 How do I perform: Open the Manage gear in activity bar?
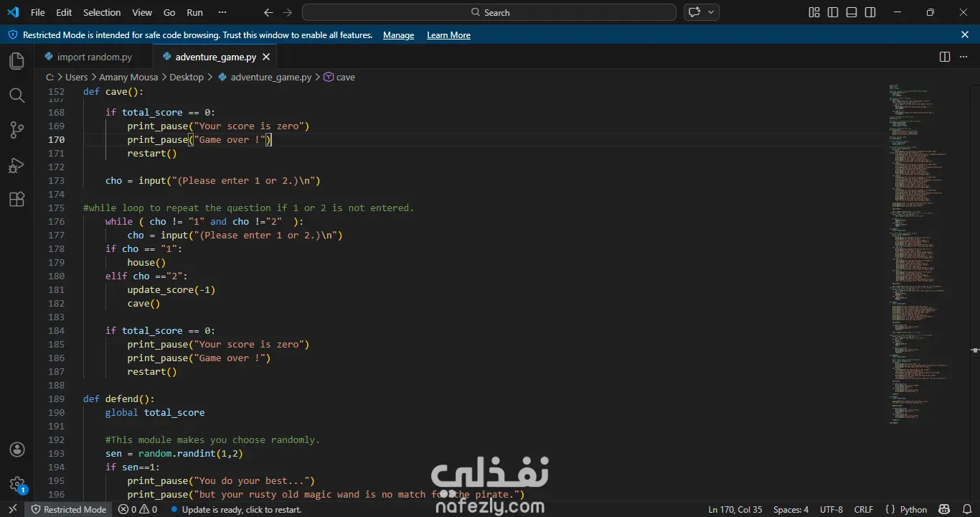[17, 484]
